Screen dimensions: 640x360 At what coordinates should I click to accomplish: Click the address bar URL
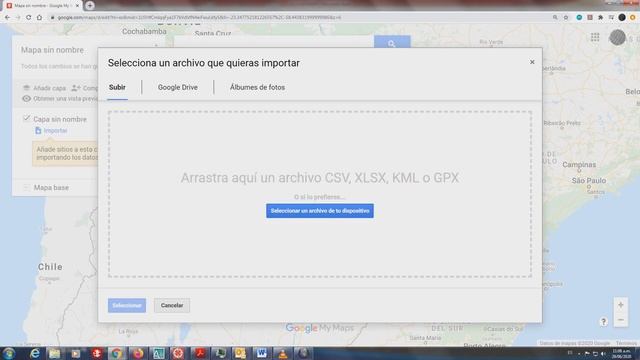coord(199,18)
